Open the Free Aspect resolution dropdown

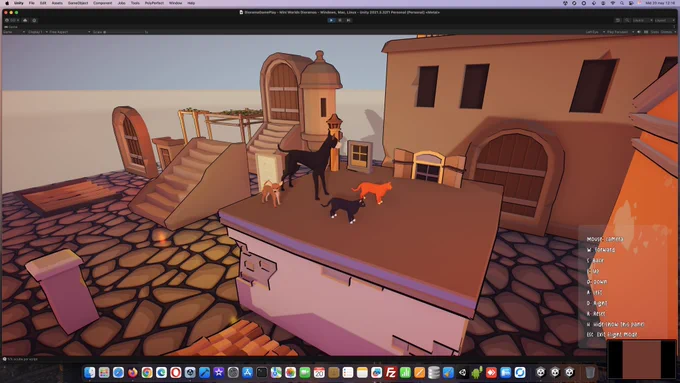(69, 32)
